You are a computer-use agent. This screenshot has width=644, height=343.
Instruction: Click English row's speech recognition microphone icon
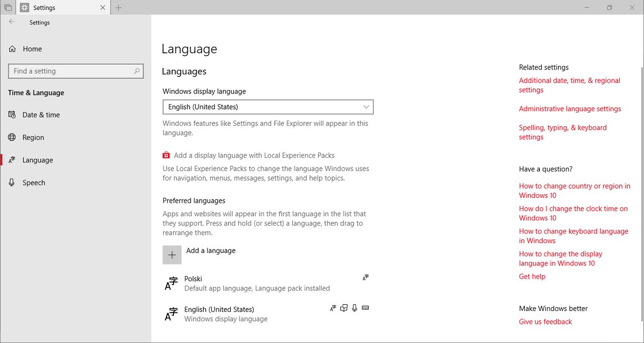(x=355, y=308)
